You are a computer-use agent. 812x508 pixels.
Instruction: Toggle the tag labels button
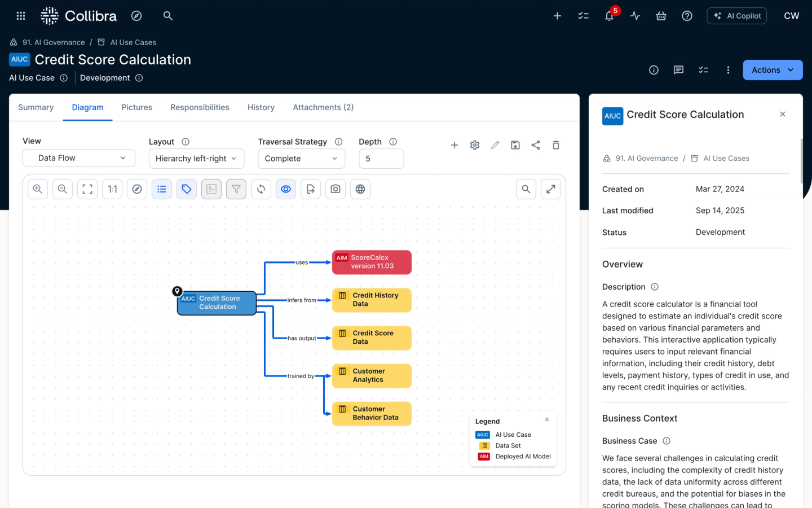pos(187,189)
